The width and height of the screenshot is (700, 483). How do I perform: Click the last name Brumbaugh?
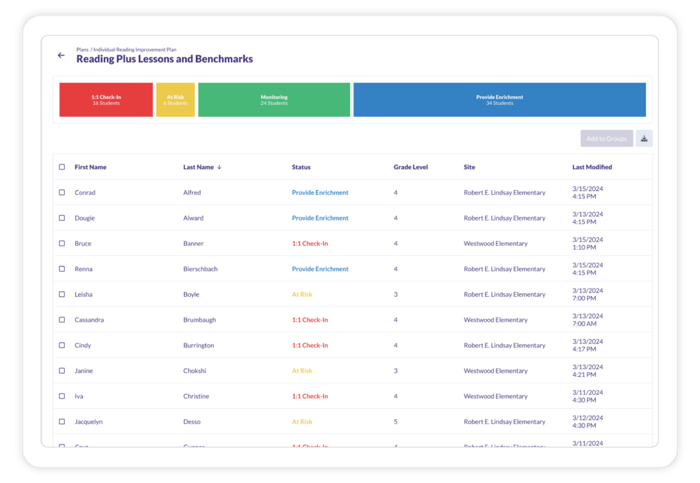[200, 320]
